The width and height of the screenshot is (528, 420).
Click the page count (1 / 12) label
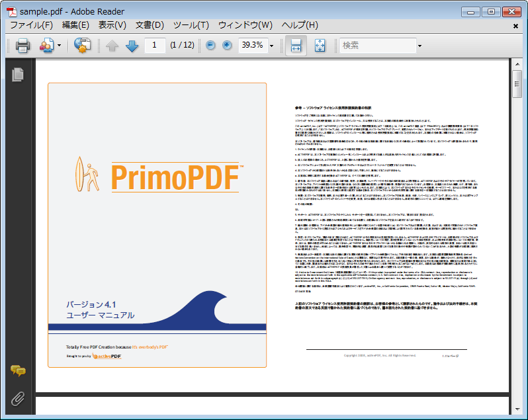click(x=182, y=45)
